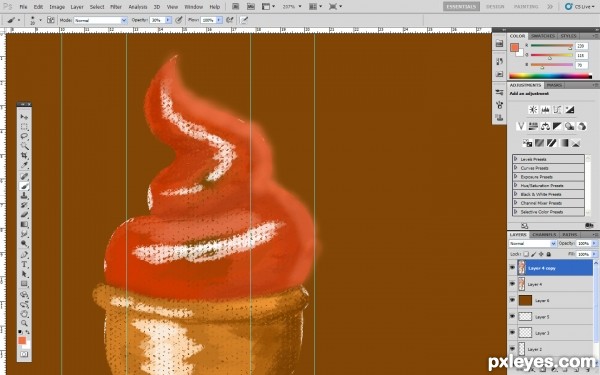Click the Essentials workspace button

461,7
